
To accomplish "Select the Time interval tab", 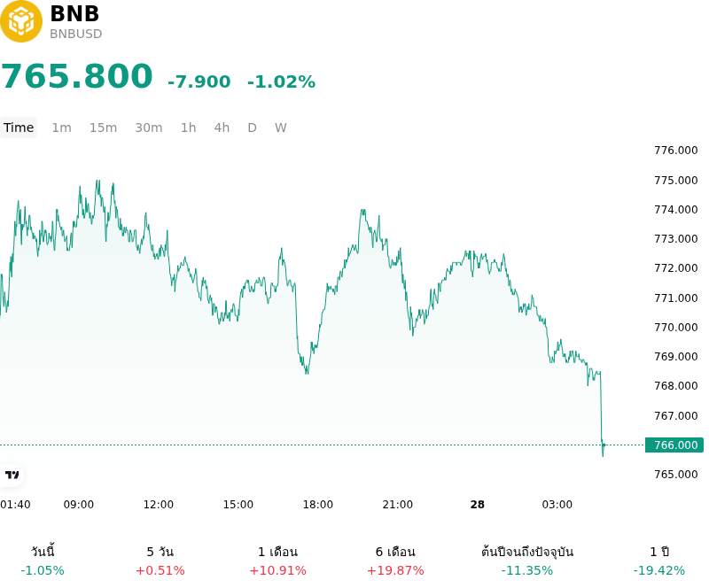I will [19, 128].
